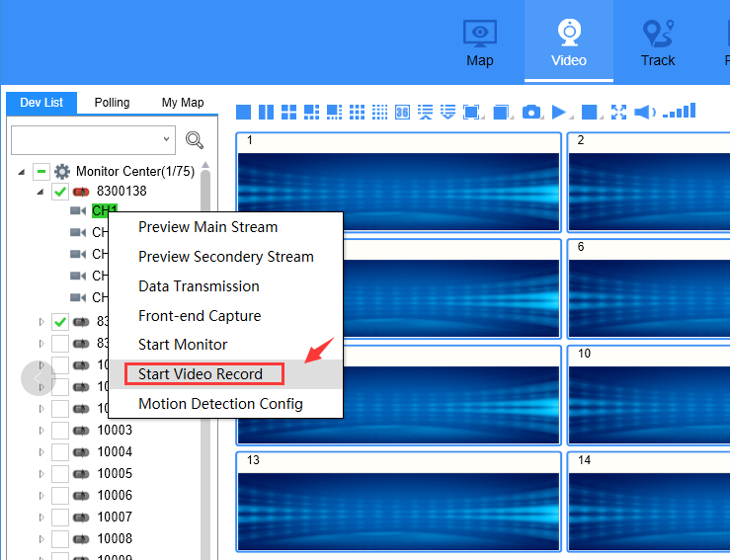Expand the 10008 device node
The image size is (730, 560).
pyautogui.click(x=41, y=539)
